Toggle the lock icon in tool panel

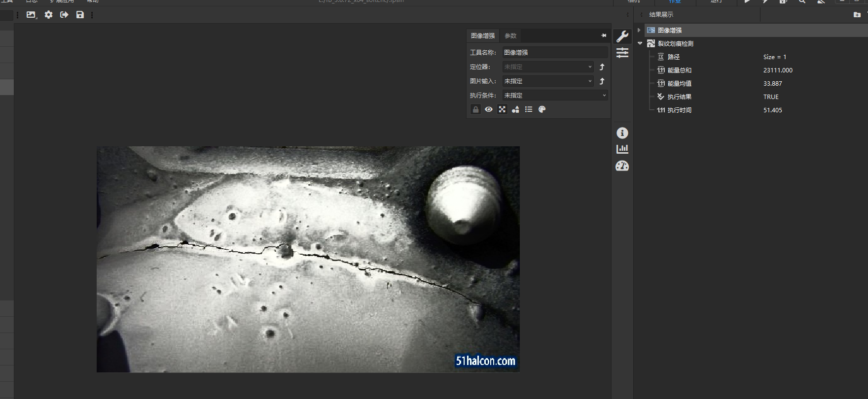pyautogui.click(x=475, y=109)
